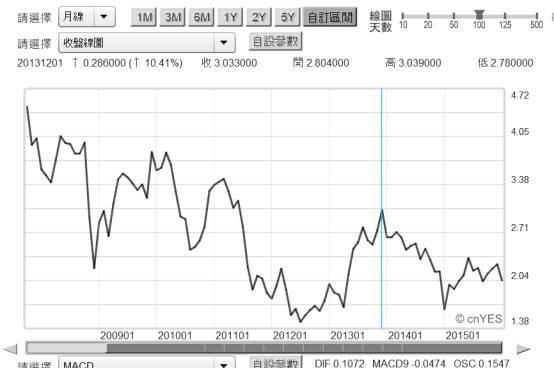Screen dimensions: 554x368
Task: Set the 線圖天數 slider to 10
Action: click(403, 16)
